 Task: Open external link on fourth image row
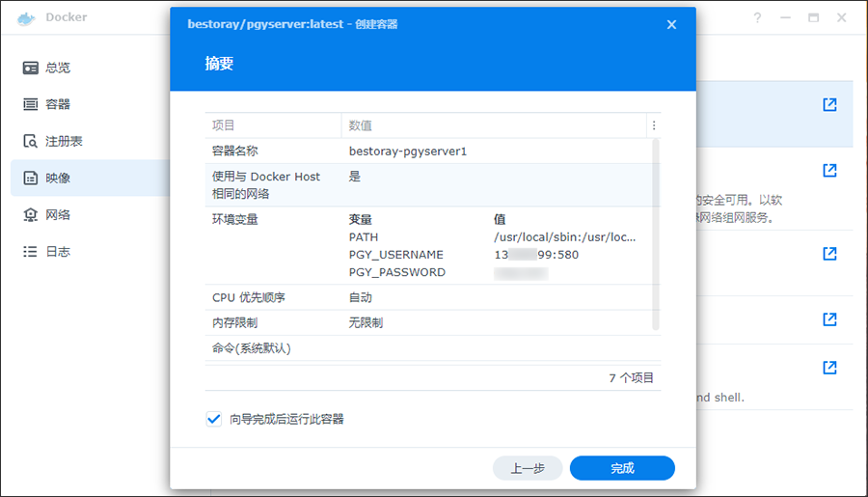tap(829, 319)
